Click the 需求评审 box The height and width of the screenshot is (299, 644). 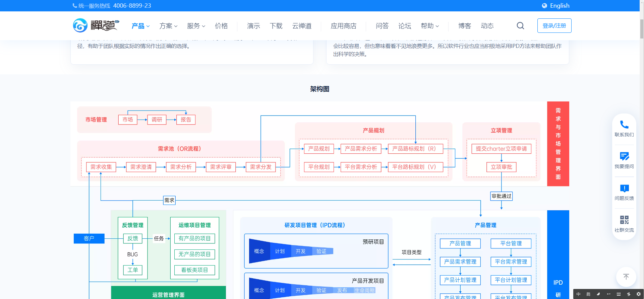coord(221,167)
